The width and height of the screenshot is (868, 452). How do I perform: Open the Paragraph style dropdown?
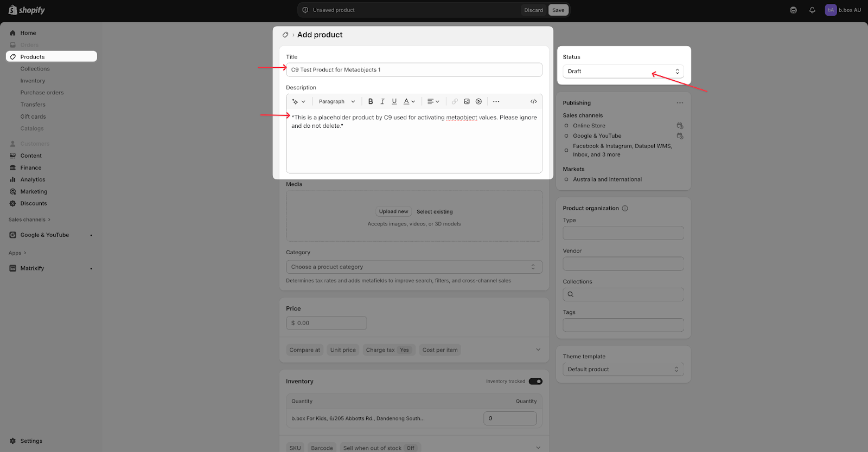click(336, 101)
